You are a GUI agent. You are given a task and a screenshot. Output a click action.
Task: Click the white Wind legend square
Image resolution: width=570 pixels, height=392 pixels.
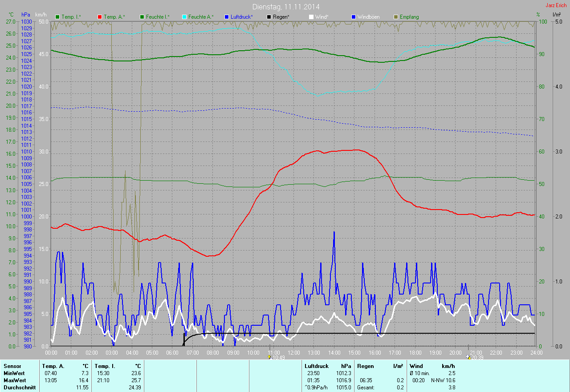311,17
